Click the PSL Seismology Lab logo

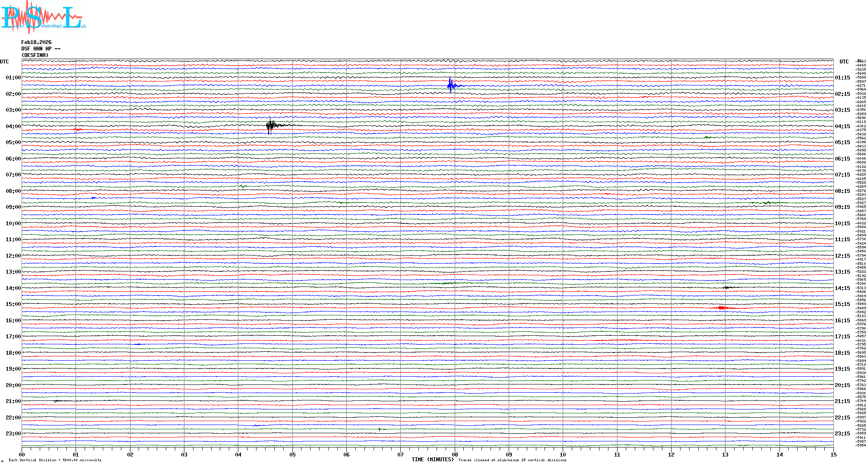click(x=42, y=17)
